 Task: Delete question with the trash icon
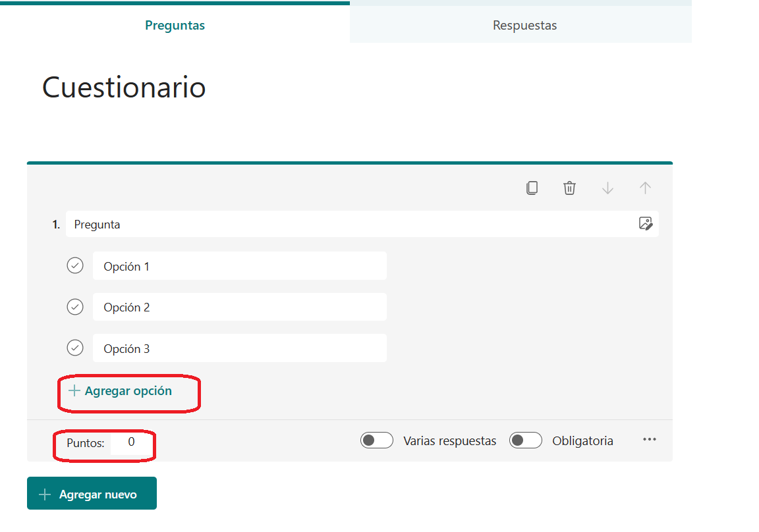(x=569, y=188)
